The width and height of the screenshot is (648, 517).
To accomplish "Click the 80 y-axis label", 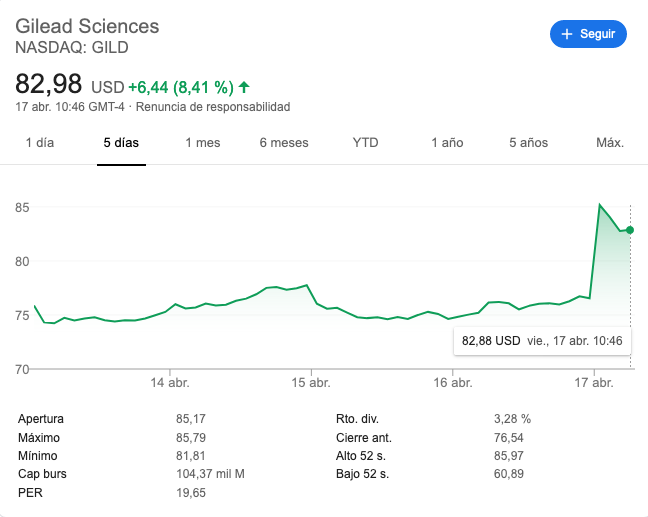I will [x=22, y=262].
